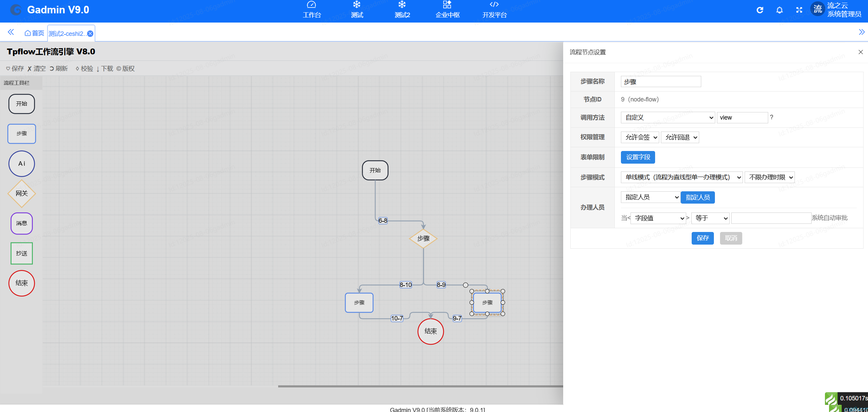This screenshot has width=868, height=412.
Task: Toggle fullscreen mode icon
Action: tap(799, 10)
